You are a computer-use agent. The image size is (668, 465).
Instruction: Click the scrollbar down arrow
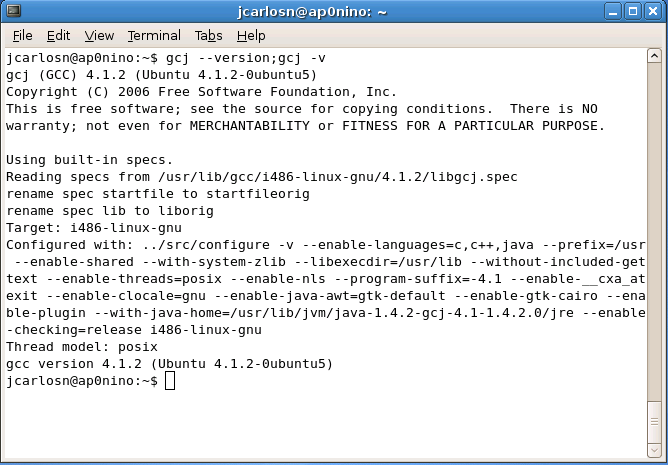pos(654,448)
